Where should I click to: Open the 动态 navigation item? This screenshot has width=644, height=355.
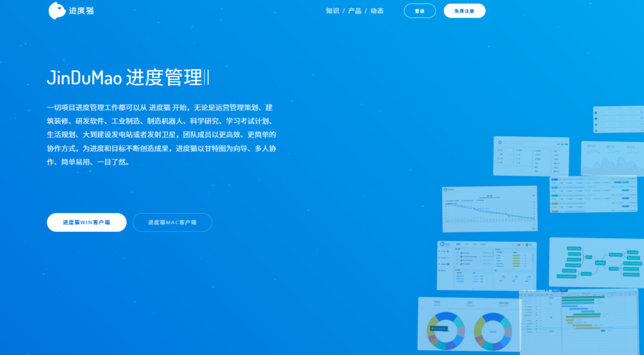[377, 11]
